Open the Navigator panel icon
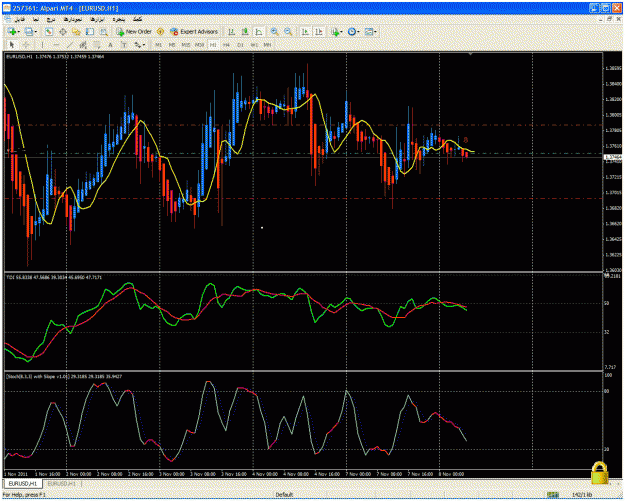This screenshot has width=625, height=501. point(76,31)
